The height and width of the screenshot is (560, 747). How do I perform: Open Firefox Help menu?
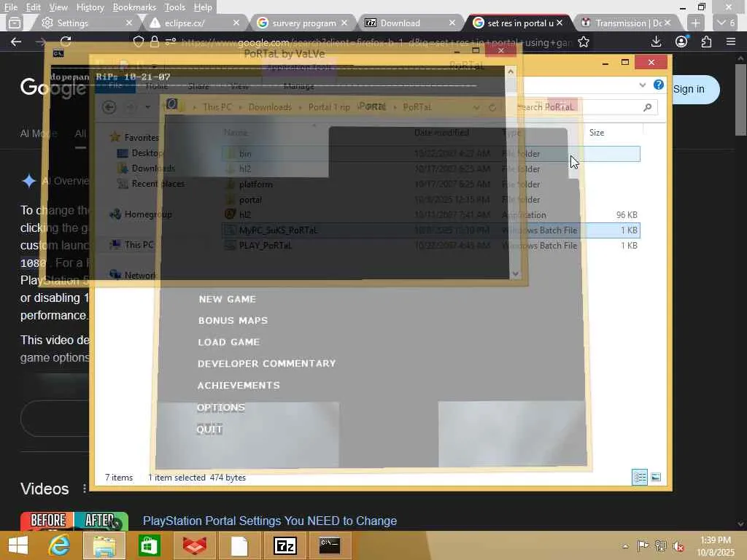pyautogui.click(x=203, y=7)
